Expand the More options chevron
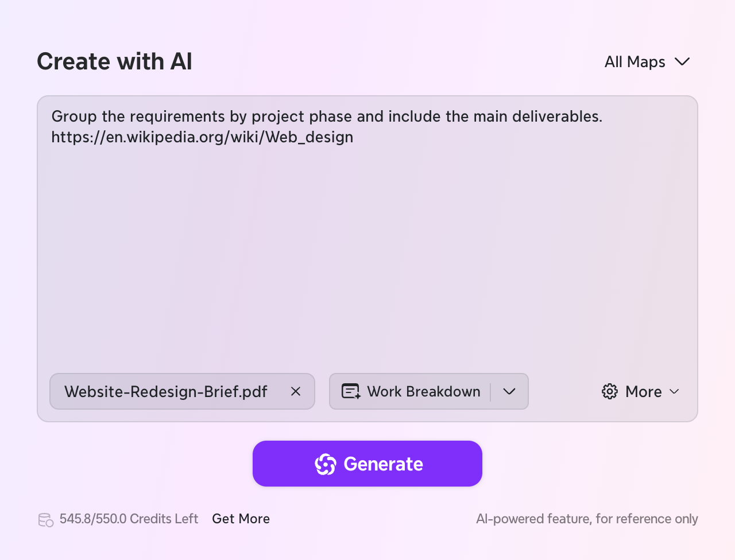Screen dimensions: 735x560 click(x=675, y=391)
